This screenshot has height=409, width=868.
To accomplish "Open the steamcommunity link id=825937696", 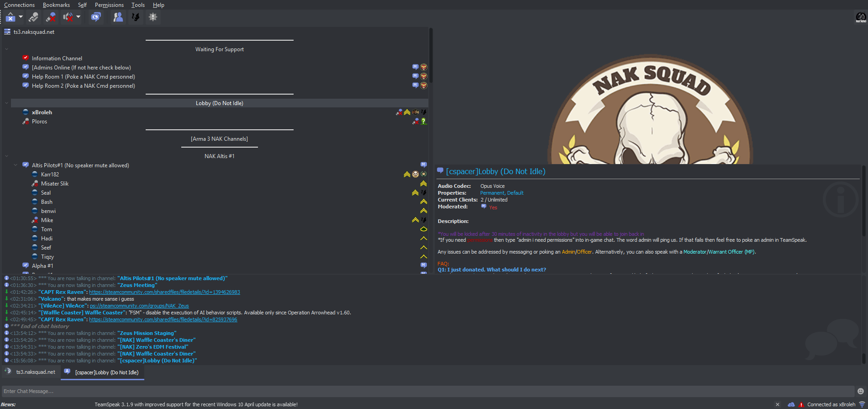I will (x=163, y=319).
